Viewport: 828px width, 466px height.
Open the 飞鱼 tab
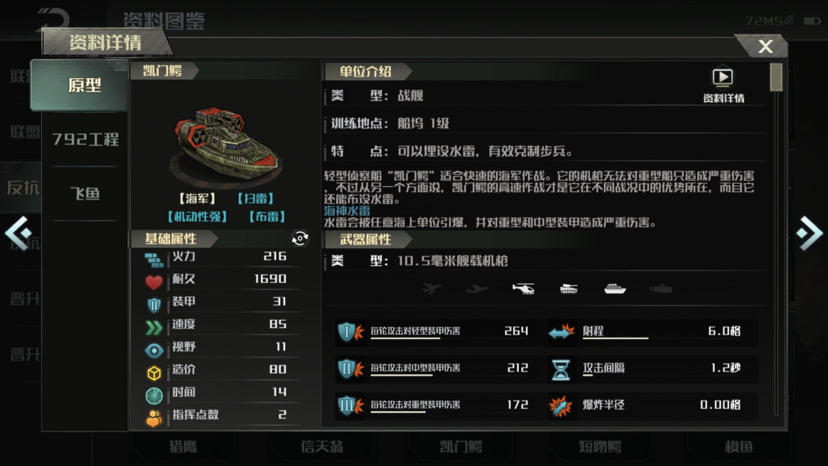click(85, 194)
